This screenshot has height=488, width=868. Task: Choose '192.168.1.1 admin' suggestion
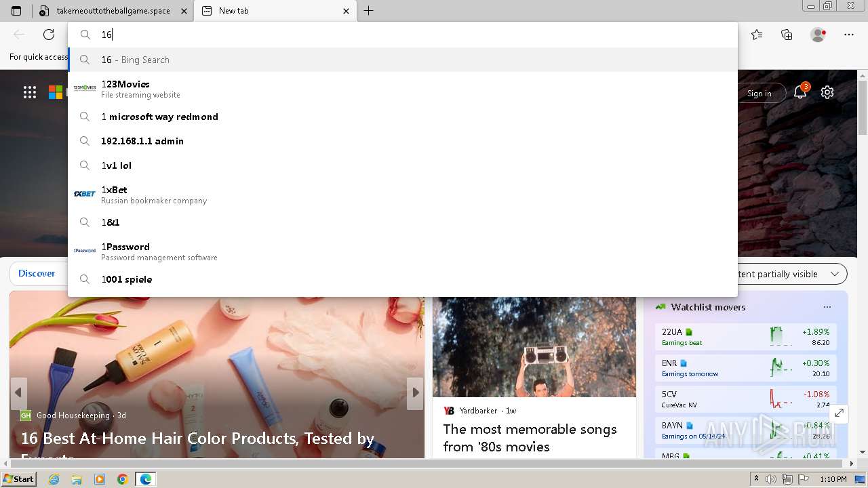coord(402,141)
